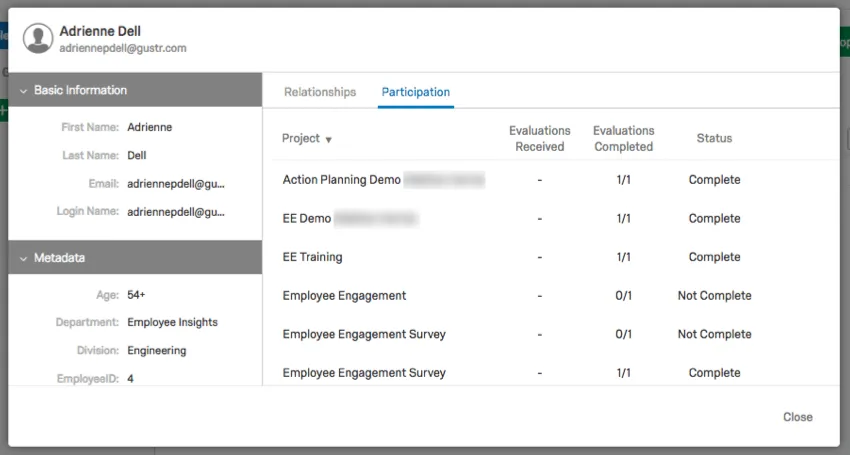
Task: Click the Department value Employee Insights
Action: (x=172, y=323)
